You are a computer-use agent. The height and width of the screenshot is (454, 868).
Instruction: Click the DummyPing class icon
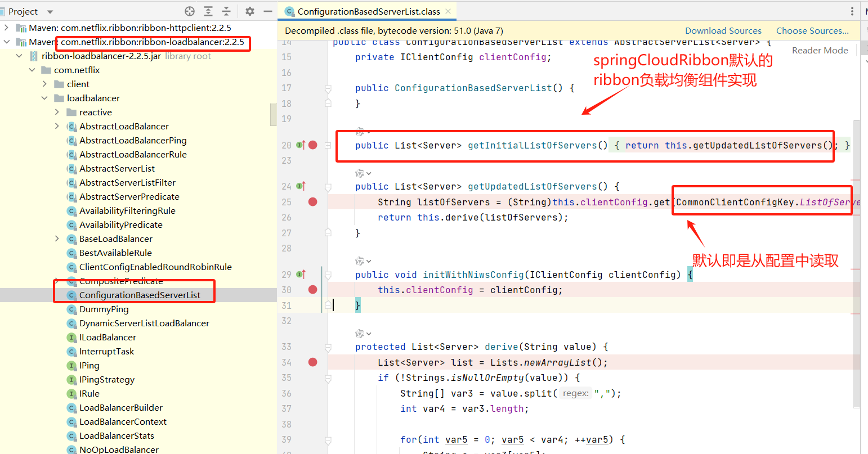click(x=71, y=309)
